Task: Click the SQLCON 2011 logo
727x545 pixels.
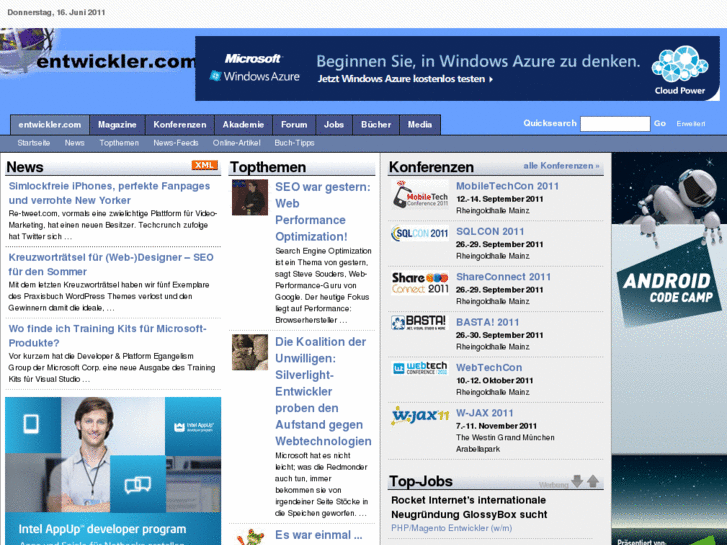Action: point(419,234)
